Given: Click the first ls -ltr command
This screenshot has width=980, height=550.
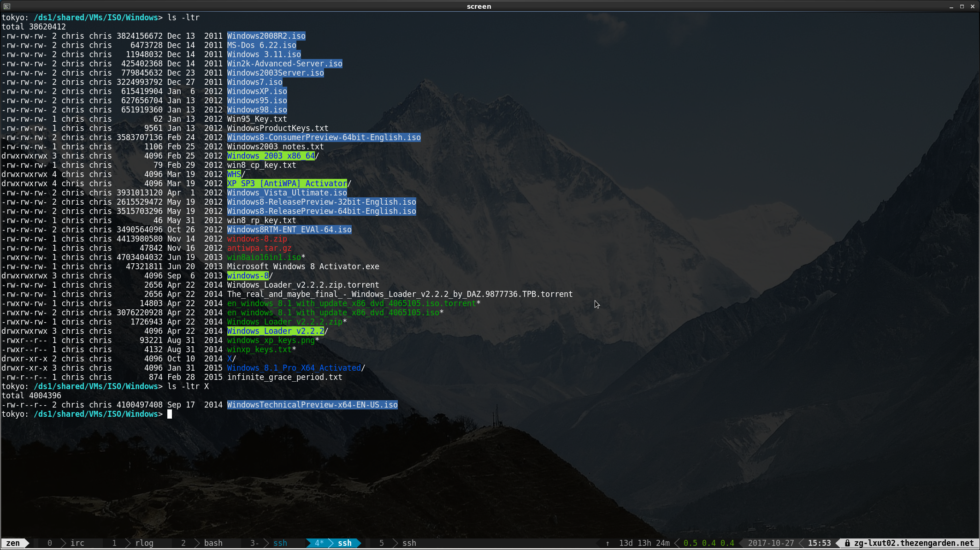Looking at the screenshot, I should click(183, 18).
